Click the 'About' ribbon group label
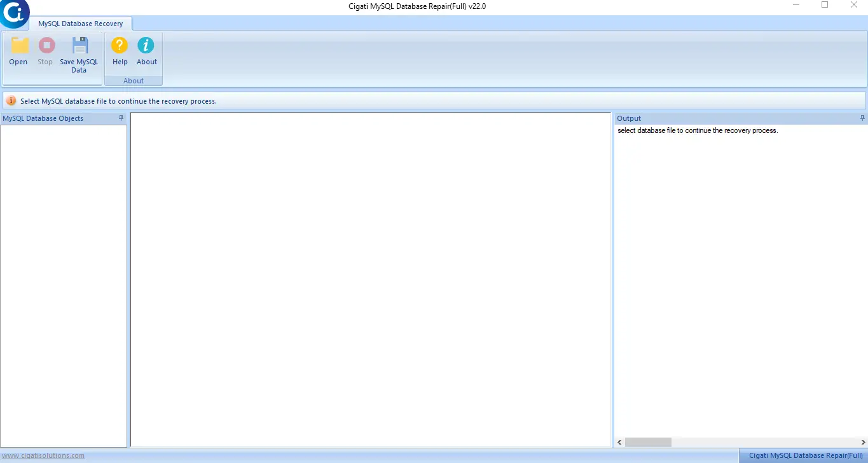This screenshot has width=868, height=463. (x=134, y=81)
